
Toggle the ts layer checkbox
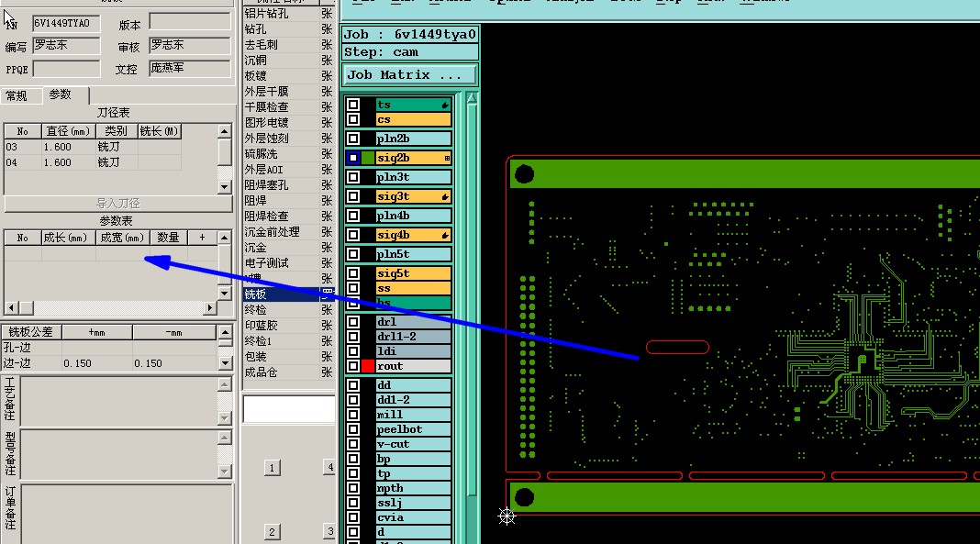pyautogui.click(x=353, y=105)
